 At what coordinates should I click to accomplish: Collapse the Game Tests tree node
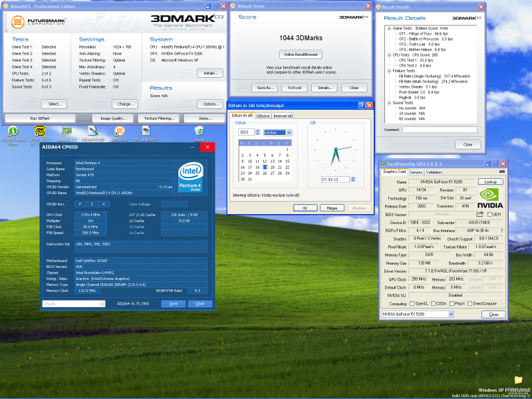pyautogui.click(x=389, y=29)
